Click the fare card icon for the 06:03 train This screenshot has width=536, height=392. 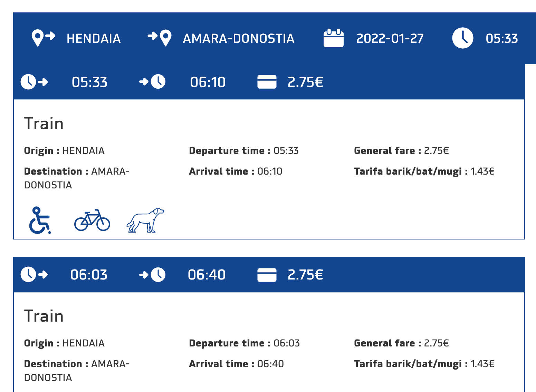(267, 275)
